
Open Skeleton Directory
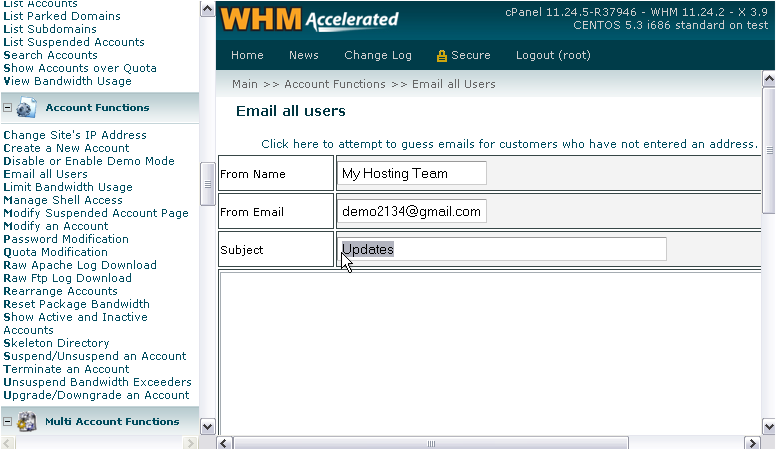click(x=56, y=343)
